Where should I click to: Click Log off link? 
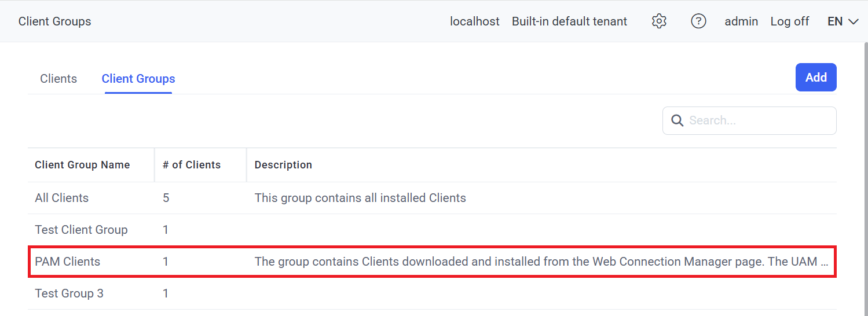(789, 21)
